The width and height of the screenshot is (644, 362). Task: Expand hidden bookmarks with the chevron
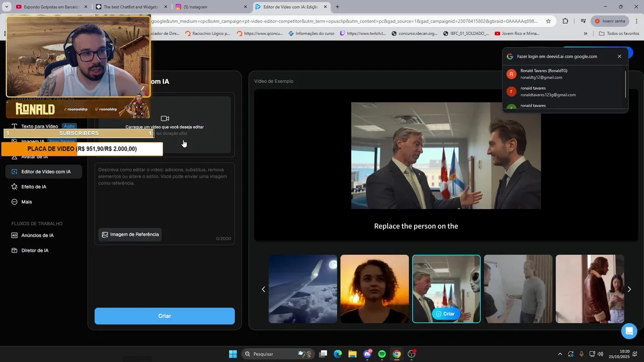(x=585, y=34)
